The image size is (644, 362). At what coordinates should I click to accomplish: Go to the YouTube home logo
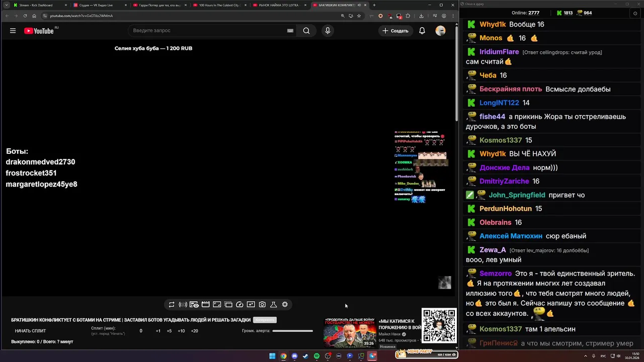(39, 31)
